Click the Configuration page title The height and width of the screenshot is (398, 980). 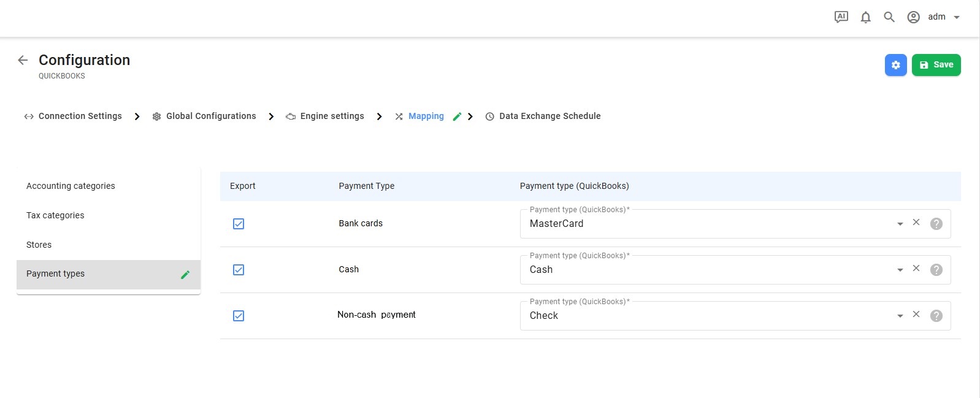pos(84,60)
